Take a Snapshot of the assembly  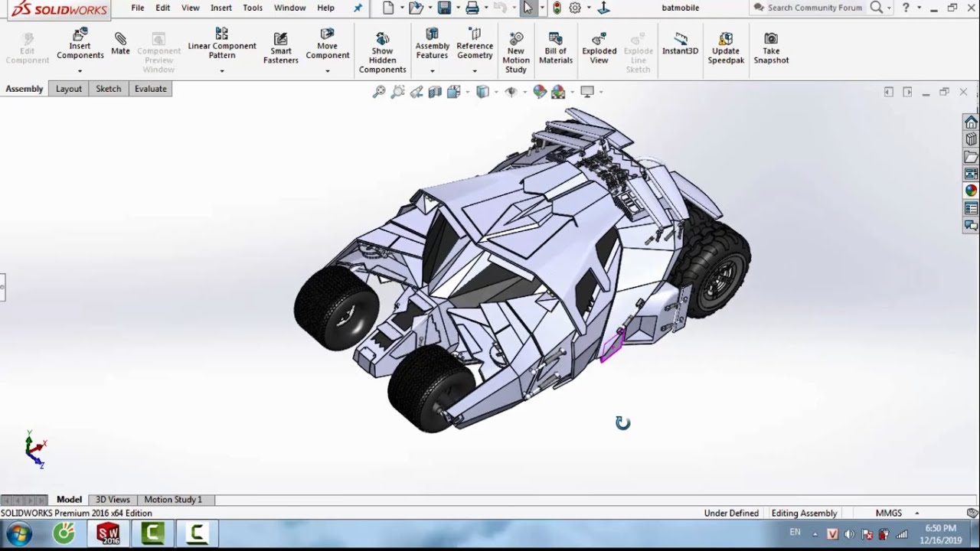coord(771,49)
